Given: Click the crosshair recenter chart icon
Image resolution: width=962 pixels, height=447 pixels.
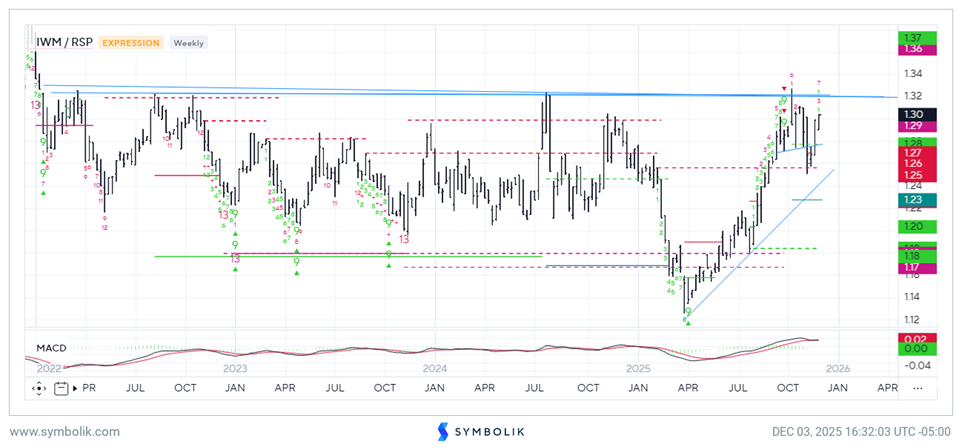Looking at the screenshot, I should pyautogui.click(x=40, y=387).
